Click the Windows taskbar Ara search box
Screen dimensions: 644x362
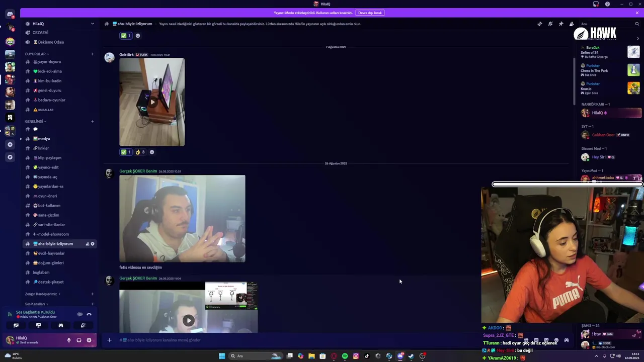point(256,356)
